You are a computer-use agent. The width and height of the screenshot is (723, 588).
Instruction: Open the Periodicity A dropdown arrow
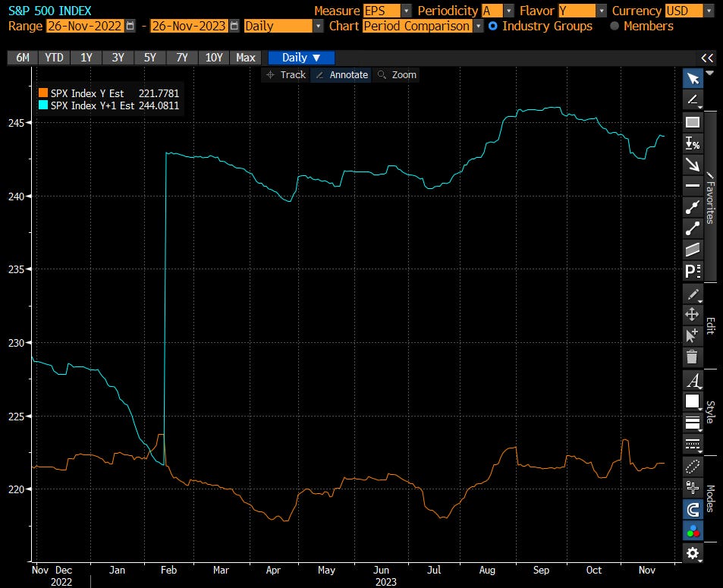pyautogui.click(x=509, y=11)
